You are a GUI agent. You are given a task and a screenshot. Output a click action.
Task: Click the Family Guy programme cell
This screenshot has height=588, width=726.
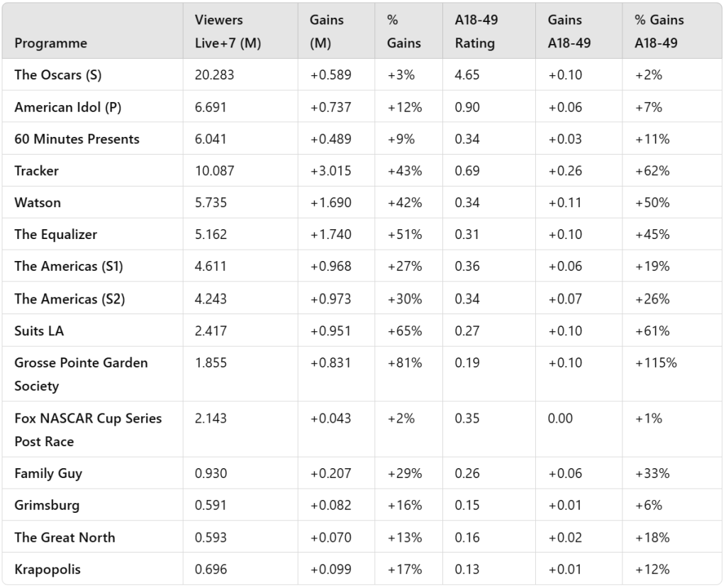coord(48,473)
